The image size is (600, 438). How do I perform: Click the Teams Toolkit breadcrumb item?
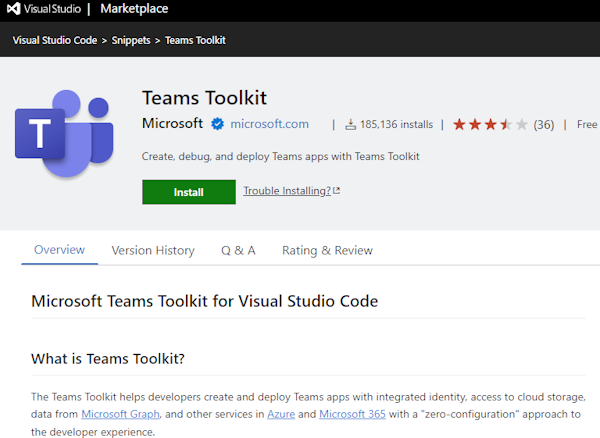click(x=195, y=40)
